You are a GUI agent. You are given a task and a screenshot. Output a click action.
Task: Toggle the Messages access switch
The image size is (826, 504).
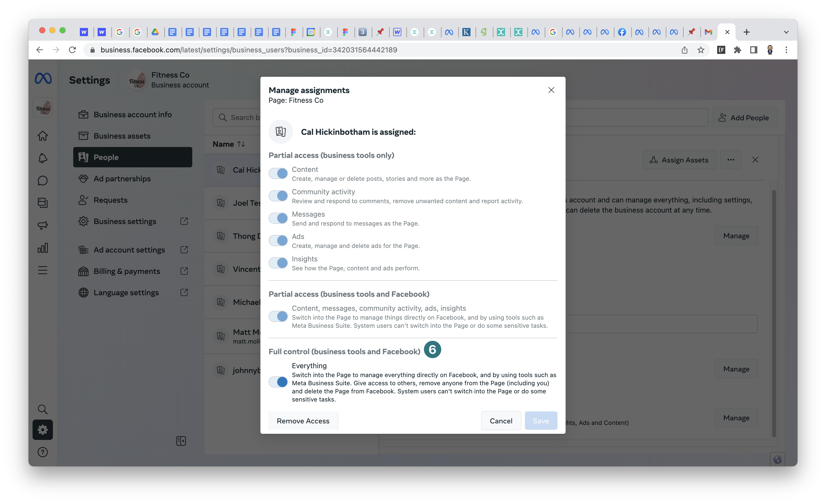tap(278, 218)
